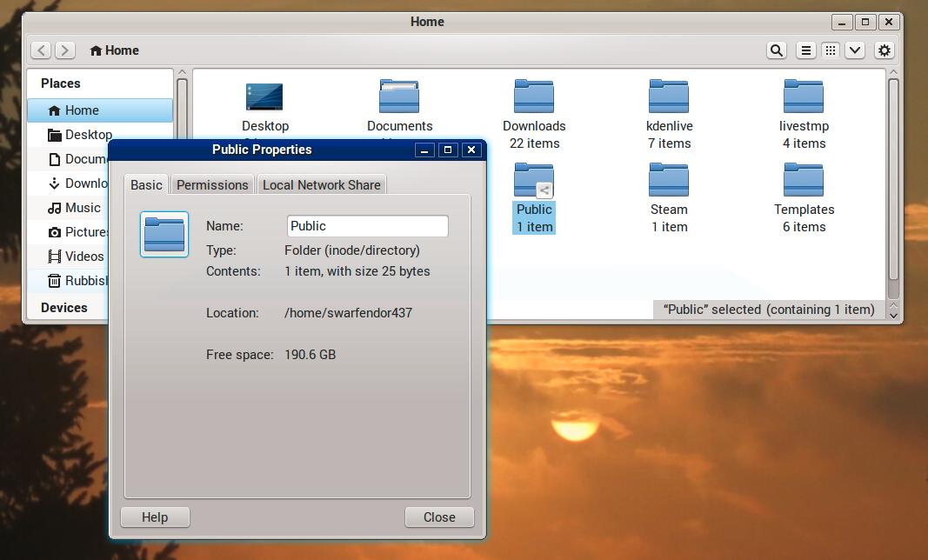This screenshot has height=560, width=928.
Task: Select the Music place in sidebar
Action: [x=83, y=208]
